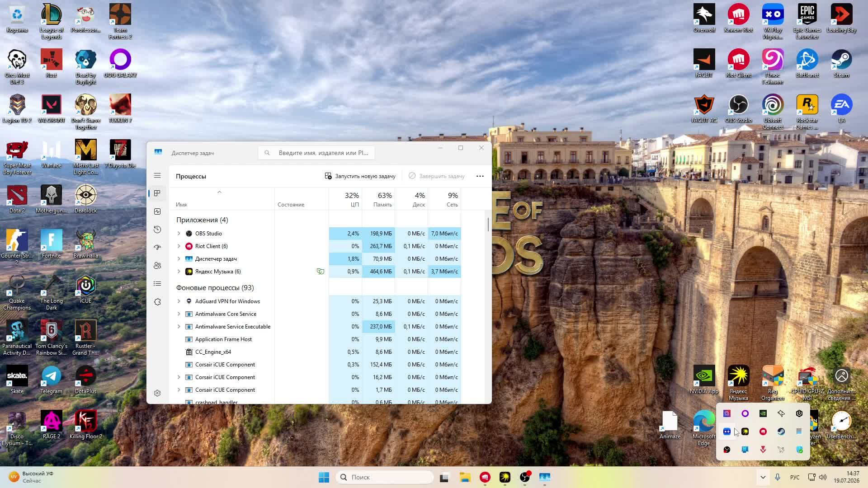Collapse the hidden tray icons chevron
The image size is (868, 488).
[x=763, y=477]
